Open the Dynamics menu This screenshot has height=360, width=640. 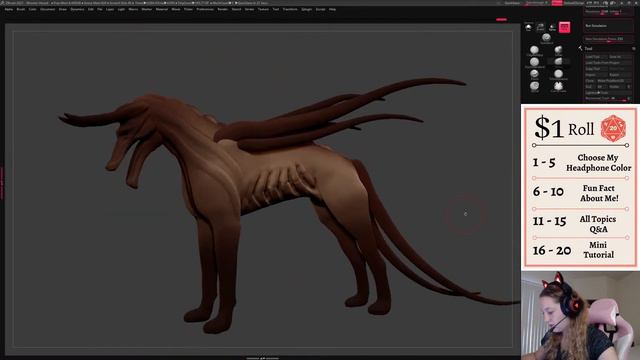pyautogui.click(x=77, y=9)
